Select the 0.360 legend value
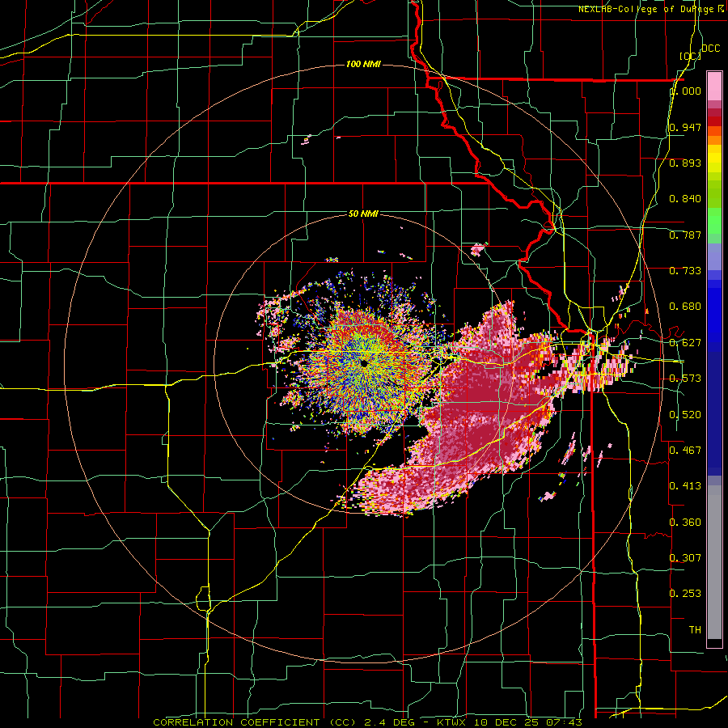The image size is (728, 728). click(685, 523)
